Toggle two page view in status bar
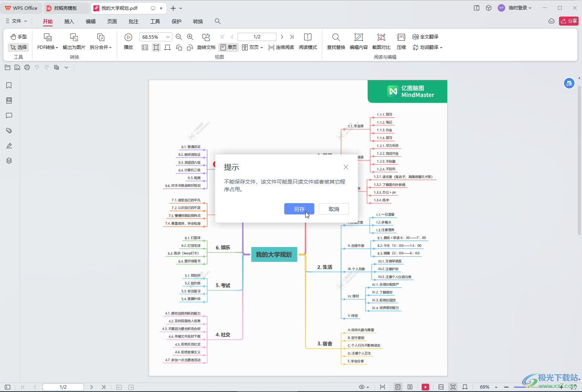This screenshot has width=582, height=392. 410,387
